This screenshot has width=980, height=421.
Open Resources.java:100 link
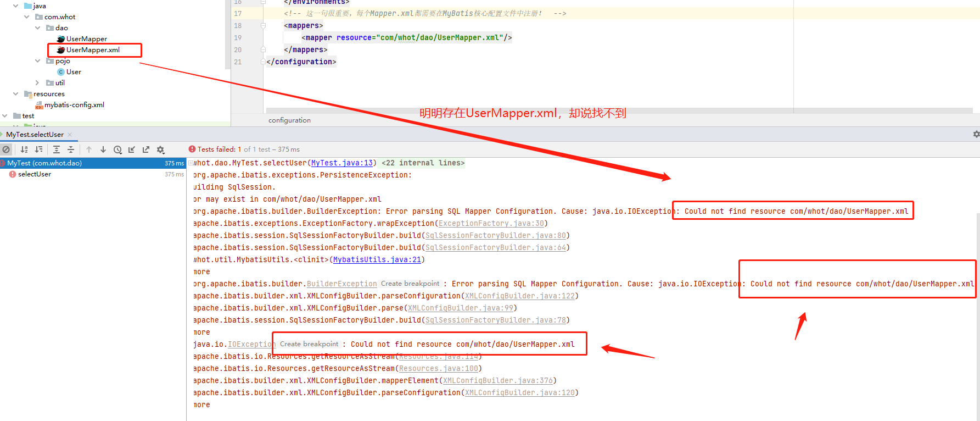point(439,369)
